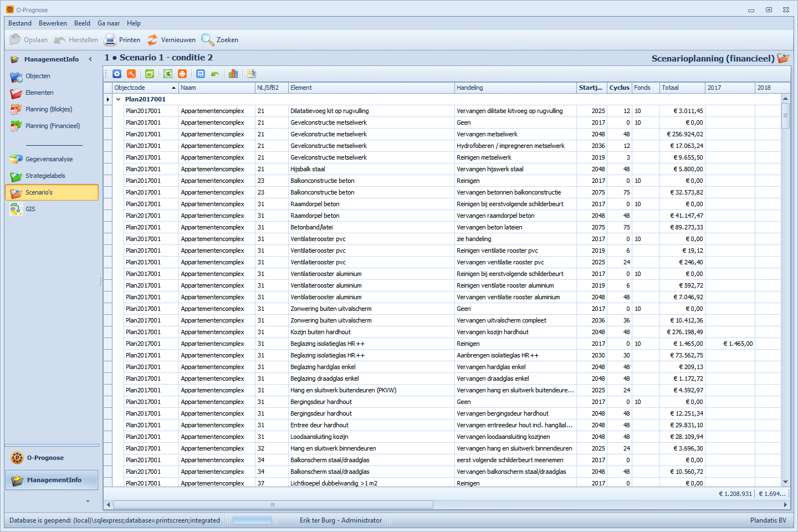
Task: Select the Loodaansluiting kozijn cell
Action: [x=371, y=437]
